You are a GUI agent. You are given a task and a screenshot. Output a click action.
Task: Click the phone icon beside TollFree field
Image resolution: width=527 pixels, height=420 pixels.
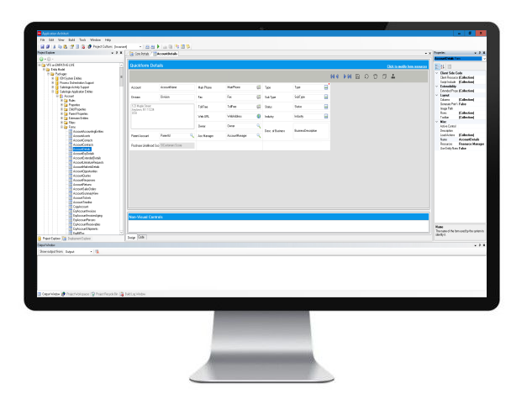coord(259,107)
